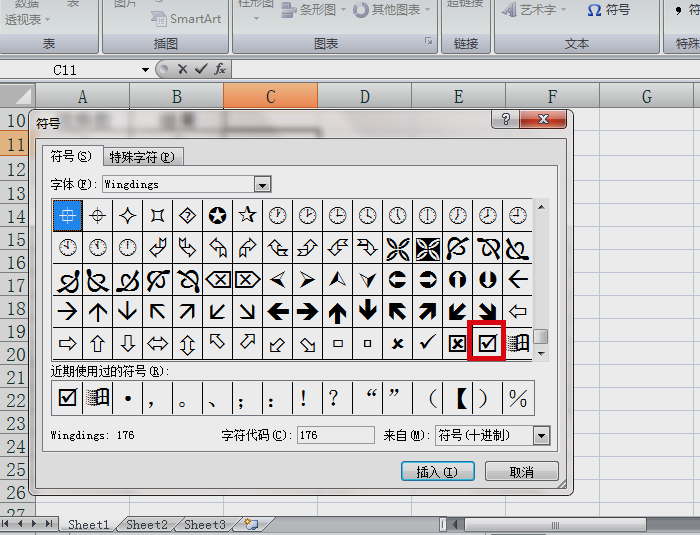
Task: Click the SmartArt button in ribbon
Action: [x=186, y=18]
